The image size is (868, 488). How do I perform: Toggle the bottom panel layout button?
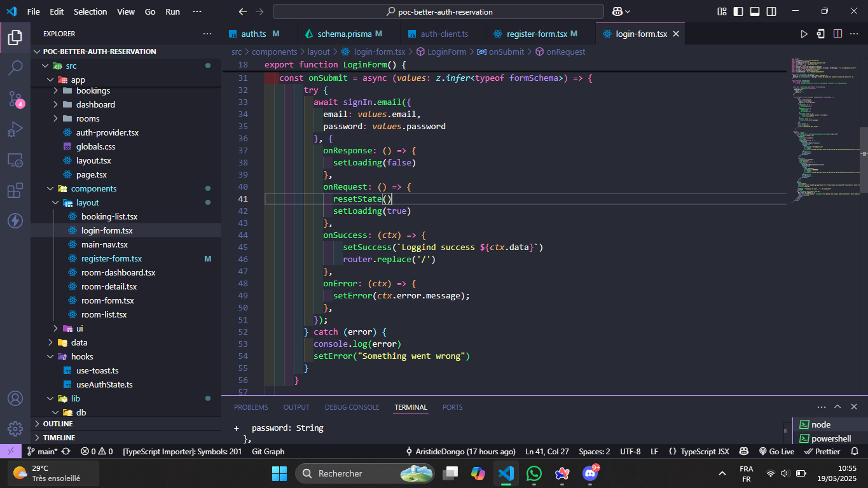click(755, 11)
